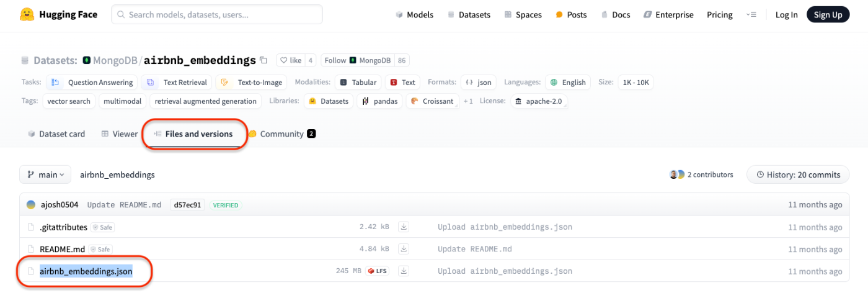Open commit hash d57ec91
This screenshot has width=868, height=298.
pos(187,205)
